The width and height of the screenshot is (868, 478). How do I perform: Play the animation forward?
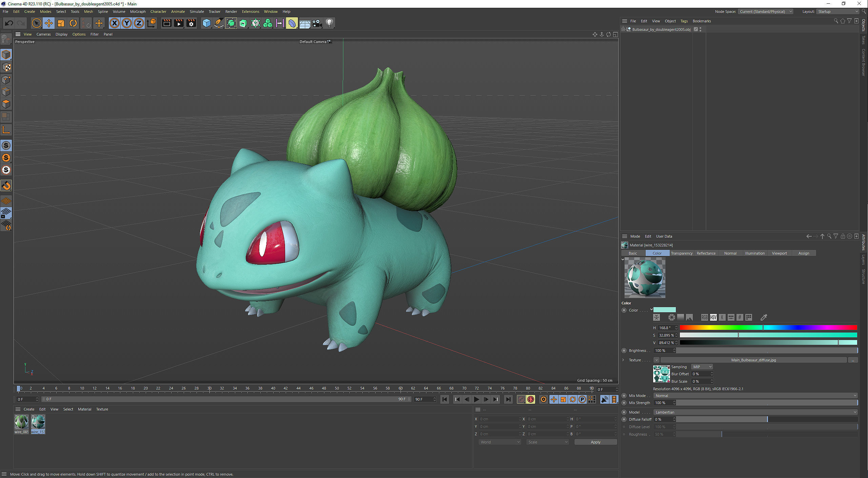[476, 399]
